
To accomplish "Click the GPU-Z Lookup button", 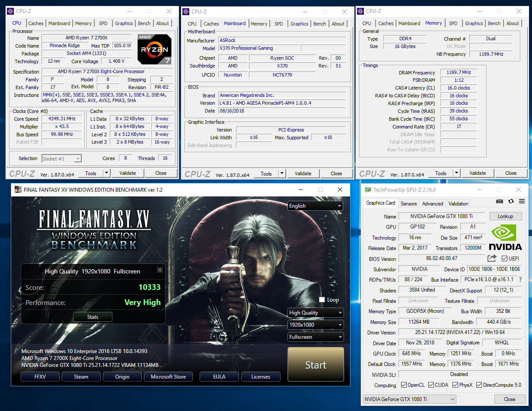I will 505,216.
